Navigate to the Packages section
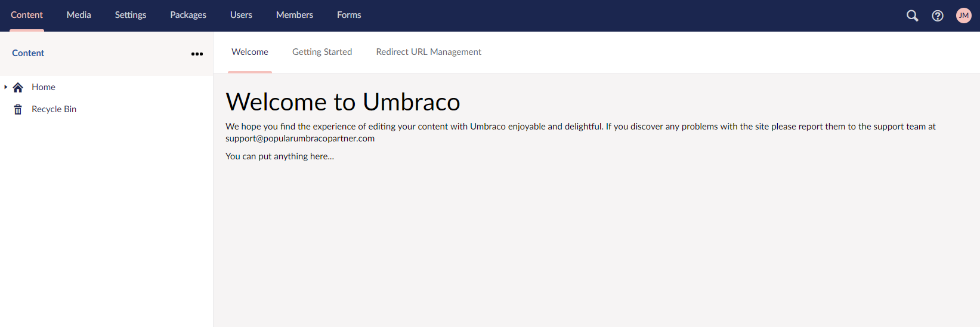Viewport: 980px width, 327px height. coord(188,15)
